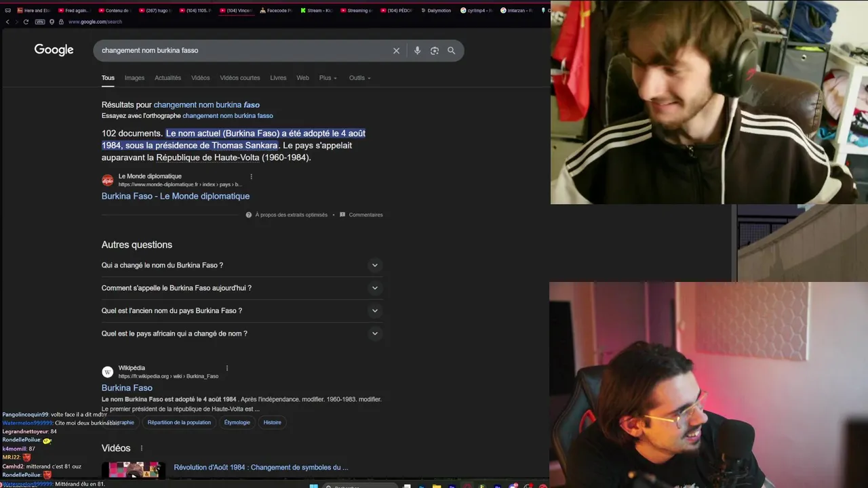
Task: Switch to the Dailymotion browser tab
Action: 437,10
